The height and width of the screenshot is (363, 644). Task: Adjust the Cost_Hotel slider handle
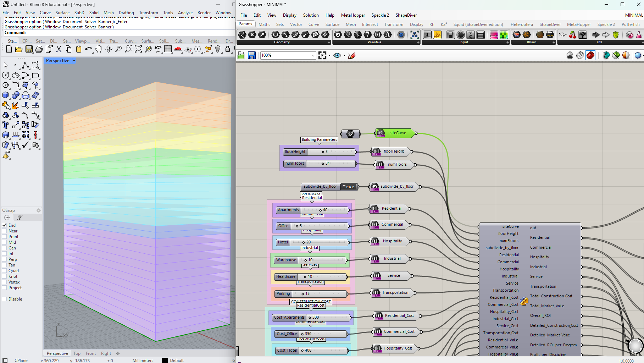(x=302, y=351)
